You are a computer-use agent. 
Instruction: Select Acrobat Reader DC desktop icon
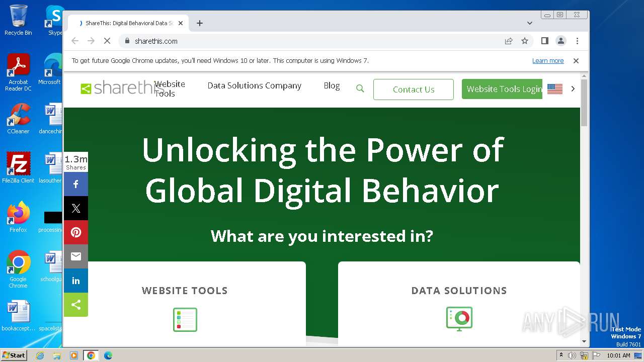point(18,72)
